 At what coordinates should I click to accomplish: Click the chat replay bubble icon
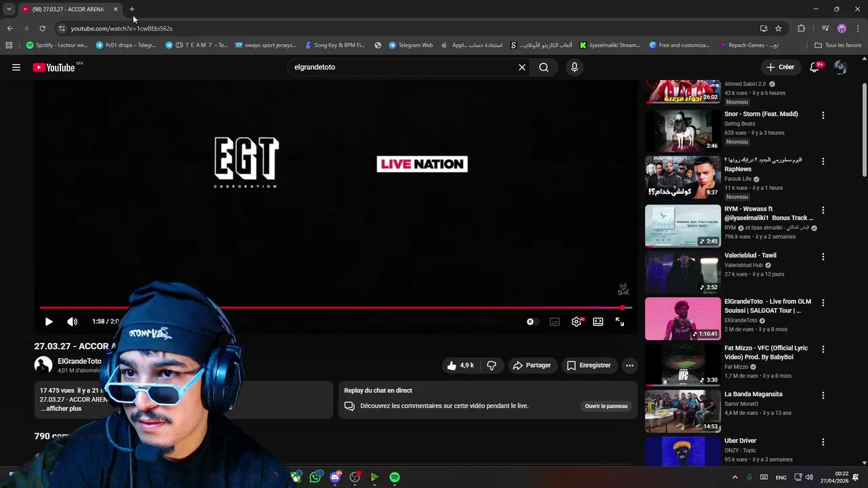(x=349, y=406)
